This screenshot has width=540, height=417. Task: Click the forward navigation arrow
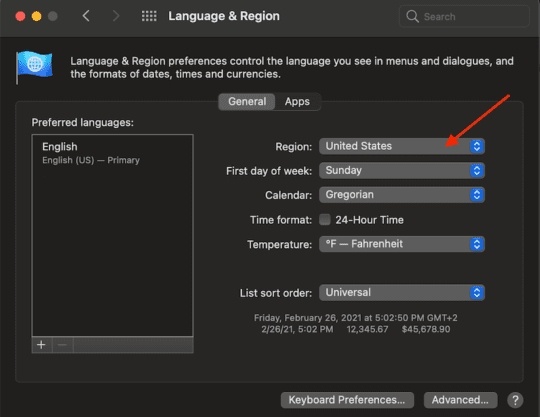click(x=116, y=16)
